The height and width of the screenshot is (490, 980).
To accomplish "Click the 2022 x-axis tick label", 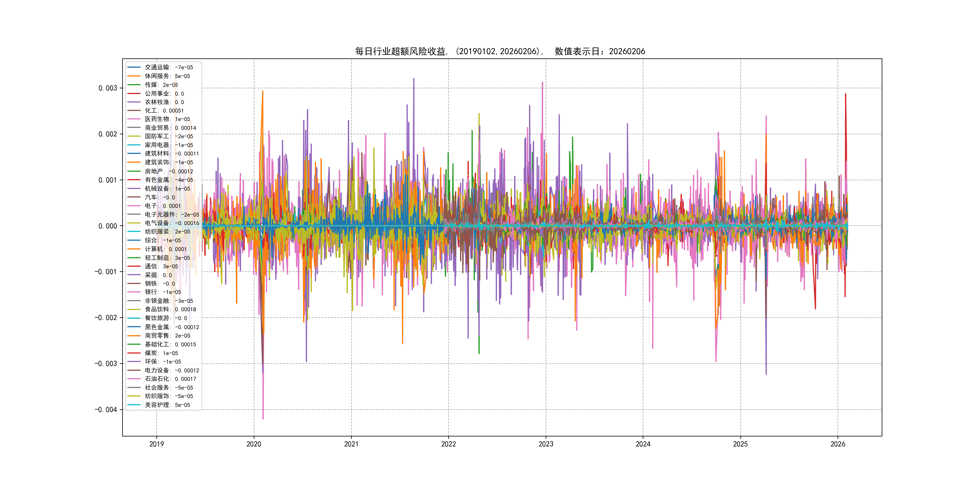I will point(448,444).
